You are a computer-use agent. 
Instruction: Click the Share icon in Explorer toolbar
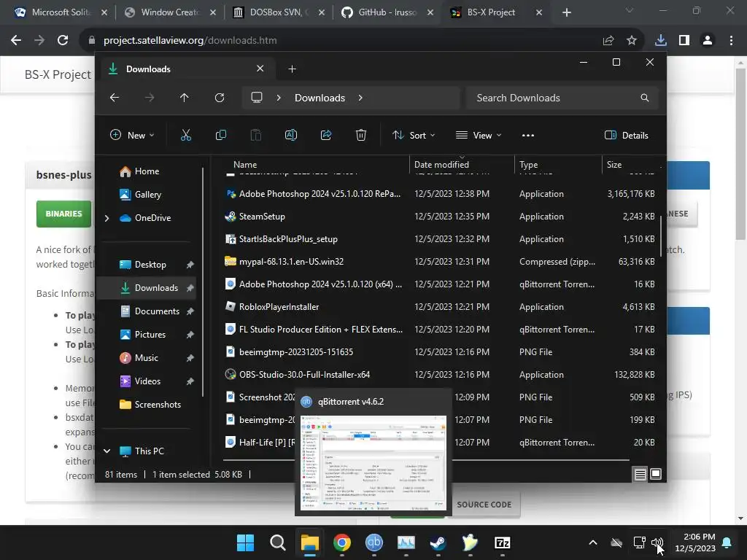tap(326, 135)
